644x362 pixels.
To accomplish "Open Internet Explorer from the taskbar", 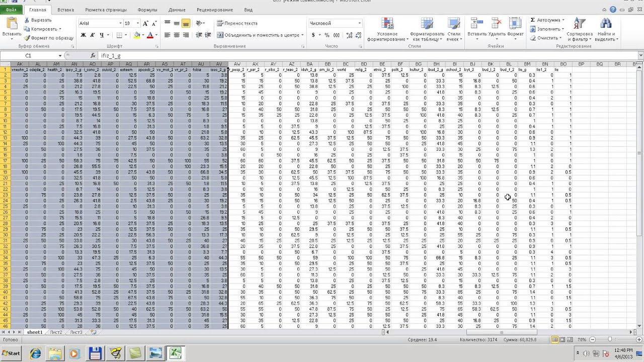I will (x=36, y=353).
